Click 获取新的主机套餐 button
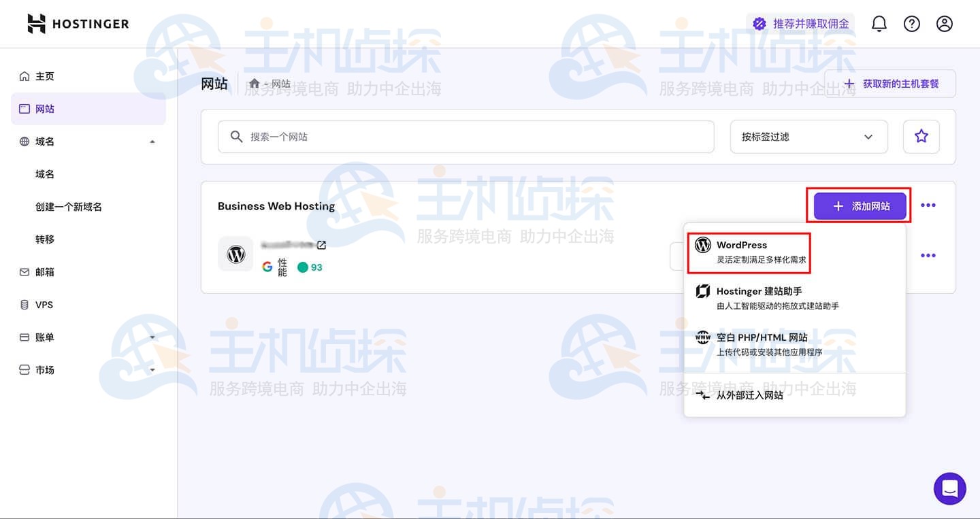This screenshot has height=519, width=980. pos(890,84)
